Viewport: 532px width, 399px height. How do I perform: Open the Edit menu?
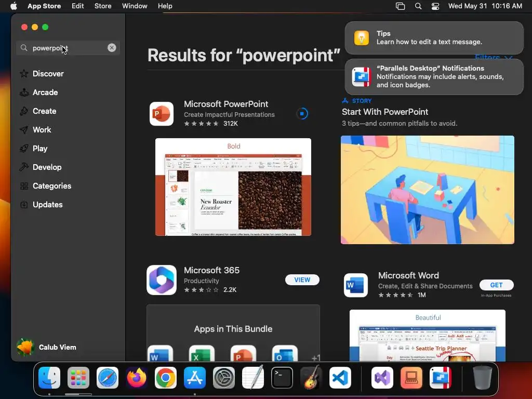pyautogui.click(x=78, y=6)
